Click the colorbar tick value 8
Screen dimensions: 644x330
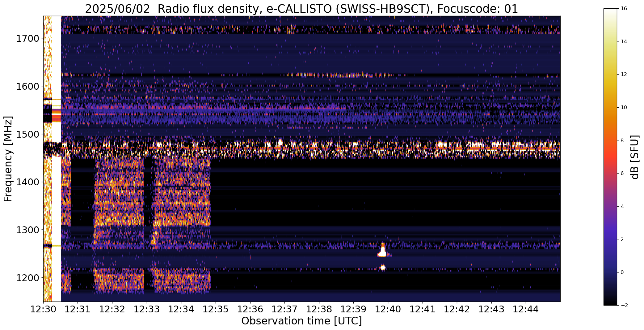[x=622, y=140]
